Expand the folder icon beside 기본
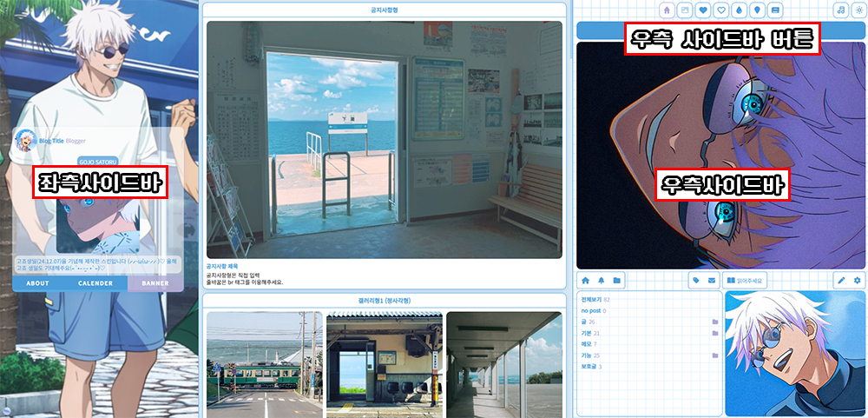Image resolution: width=868 pixels, height=418 pixels. coord(714,333)
